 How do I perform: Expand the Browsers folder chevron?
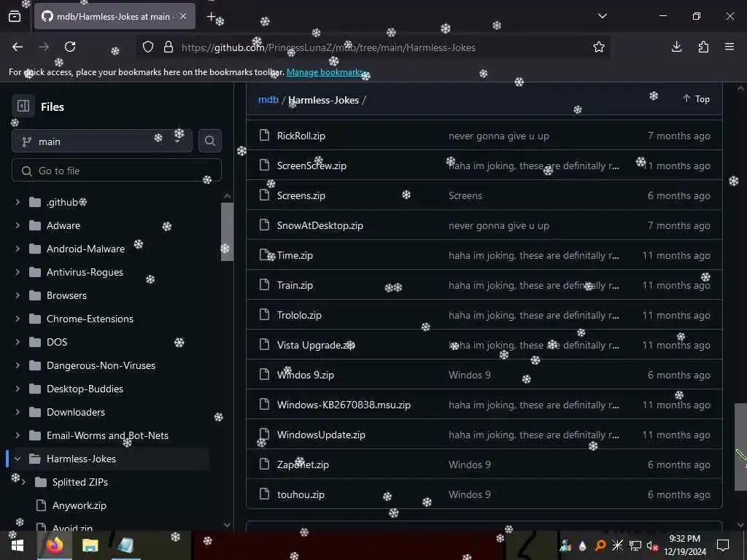click(18, 295)
